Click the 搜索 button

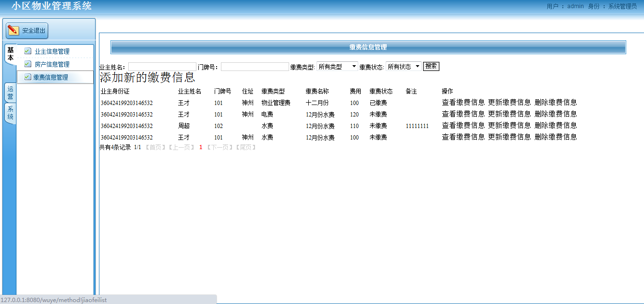click(431, 66)
